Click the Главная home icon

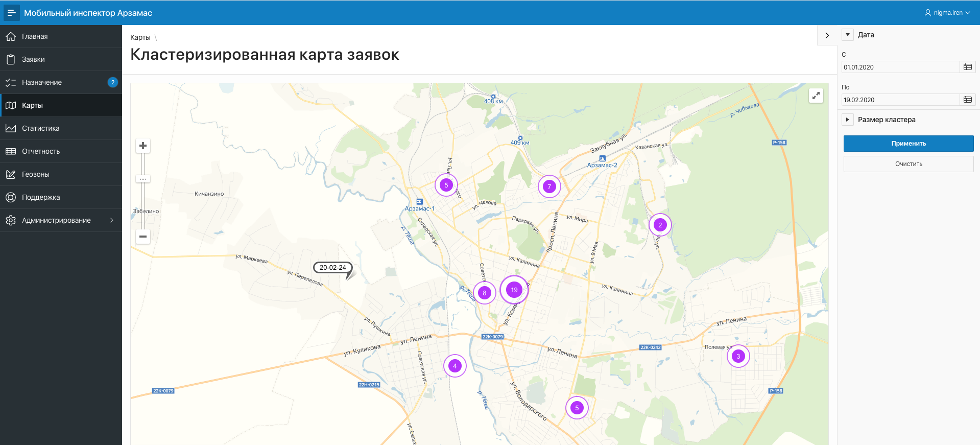11,36
